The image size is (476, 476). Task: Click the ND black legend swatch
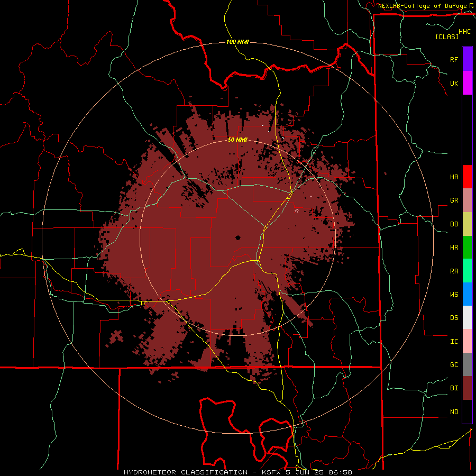tap(467, 411)
